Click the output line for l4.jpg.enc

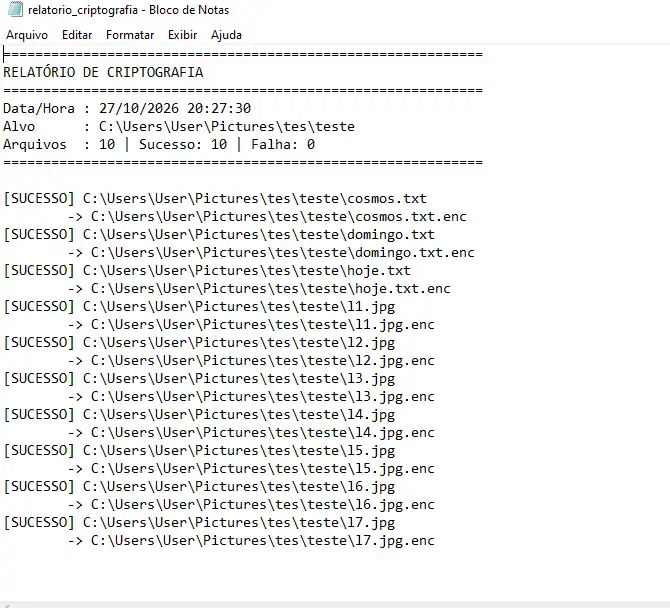(251, 432)
